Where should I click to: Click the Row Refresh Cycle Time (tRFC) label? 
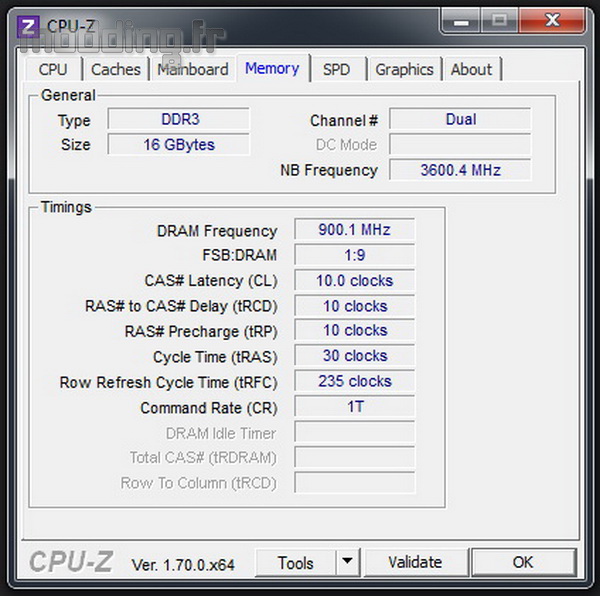coord(168,383)
